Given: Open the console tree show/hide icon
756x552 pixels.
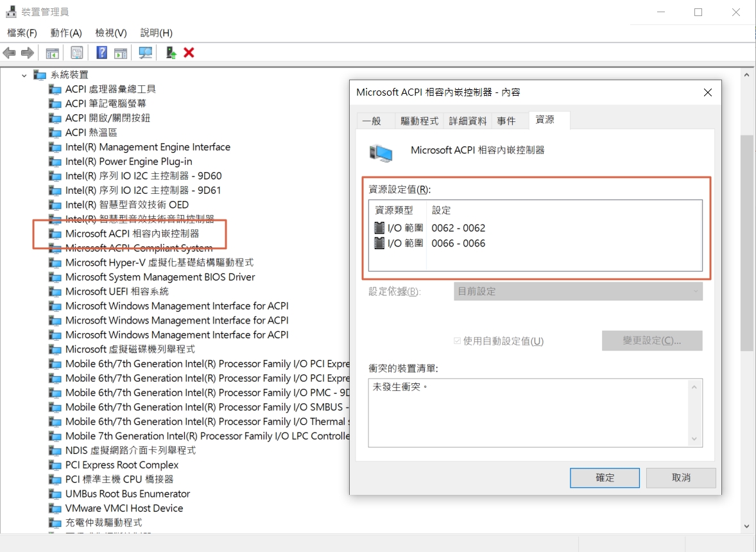Looking at the screenshot, I should click(x=51, y=52).
